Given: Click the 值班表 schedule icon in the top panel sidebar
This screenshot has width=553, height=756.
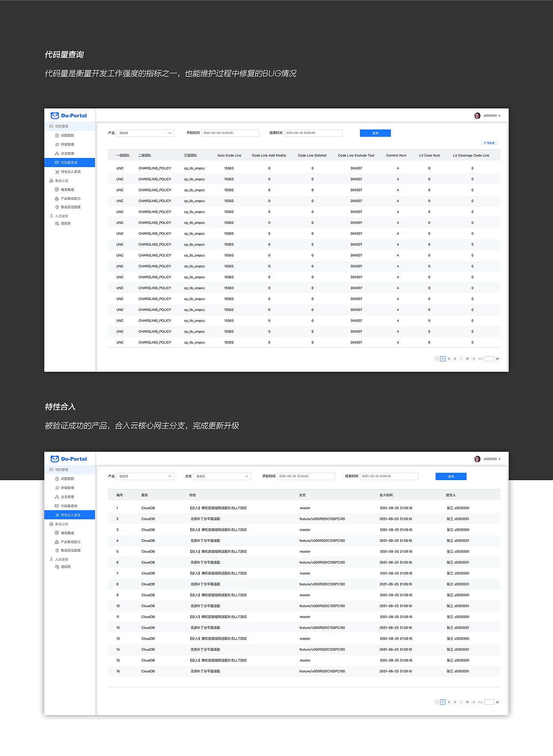Looking at the screenshot, I should point(57,224).
